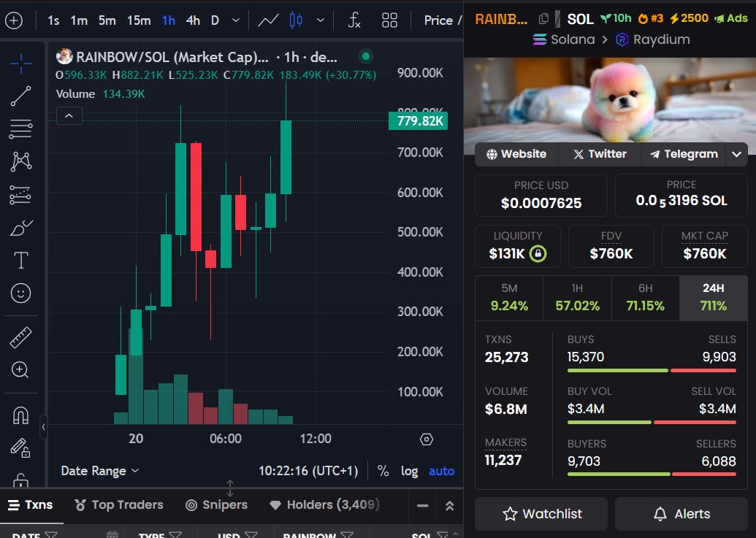Select the Text annotation tool

(20, 259)
